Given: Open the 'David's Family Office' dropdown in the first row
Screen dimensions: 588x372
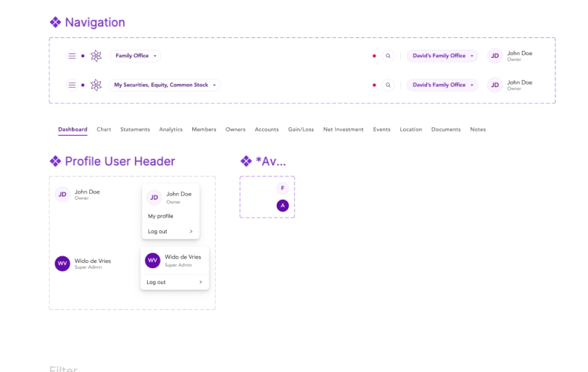Looking at the screenshot, I should tap(442, 56).
